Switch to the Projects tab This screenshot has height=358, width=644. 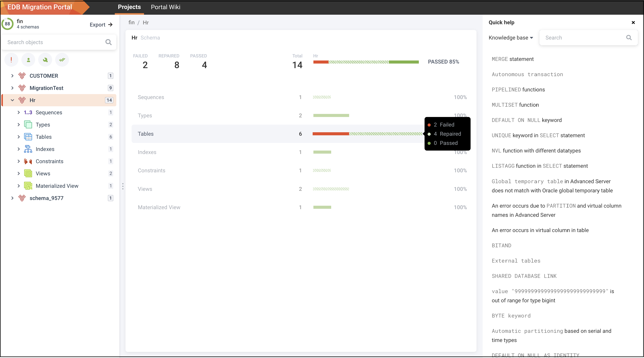coord(129,7)
